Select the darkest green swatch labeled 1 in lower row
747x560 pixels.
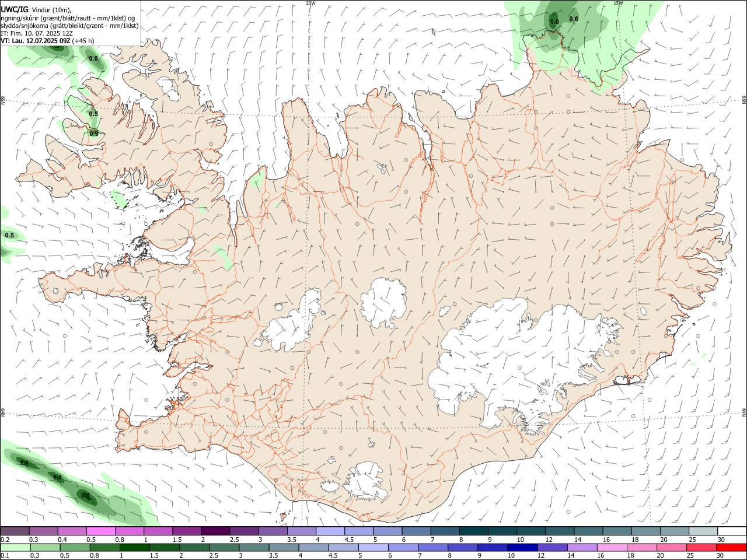click(135, 547)
